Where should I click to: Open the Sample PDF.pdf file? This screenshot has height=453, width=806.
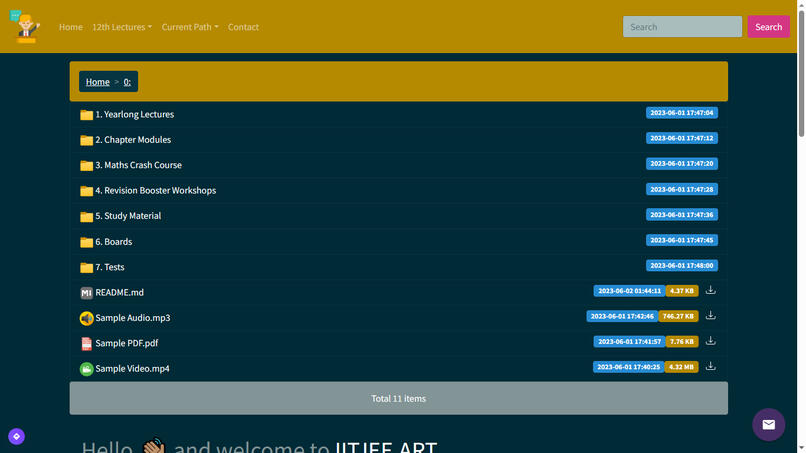126,343
